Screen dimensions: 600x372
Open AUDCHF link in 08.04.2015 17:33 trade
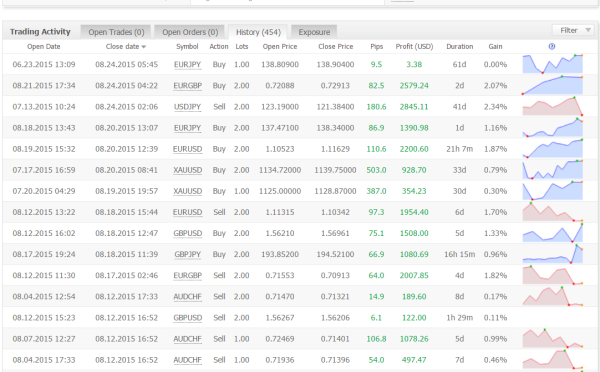pos(187,360)
